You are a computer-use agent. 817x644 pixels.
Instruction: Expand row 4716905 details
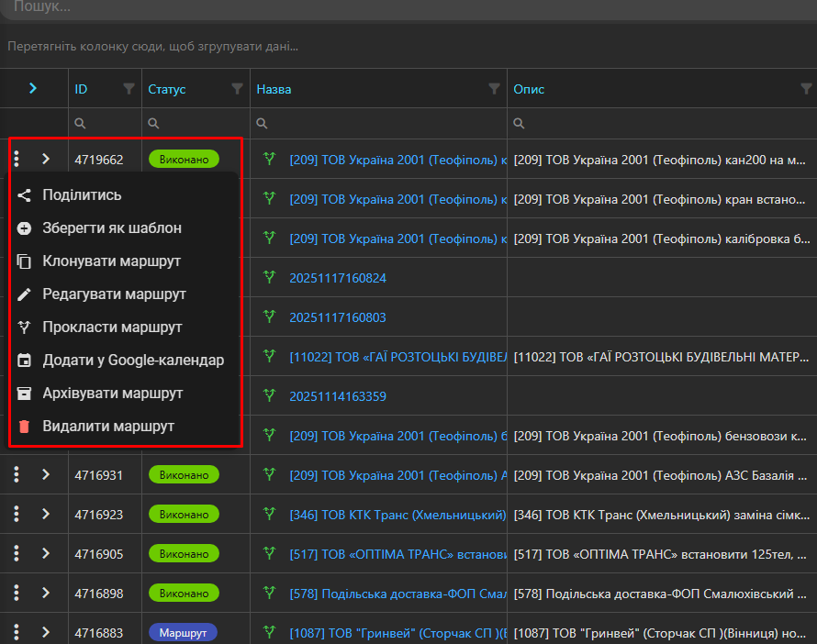pos(46,553)
